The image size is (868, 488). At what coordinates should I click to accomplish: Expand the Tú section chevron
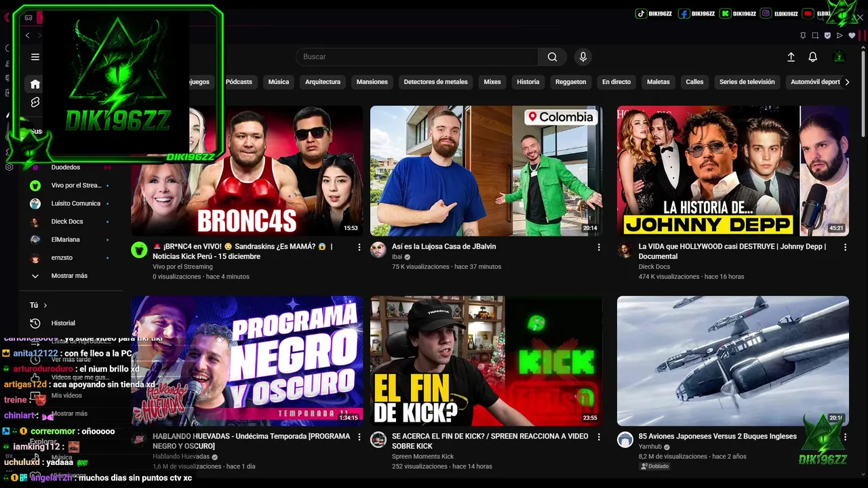pyautogui.click(x=45, y=306)
